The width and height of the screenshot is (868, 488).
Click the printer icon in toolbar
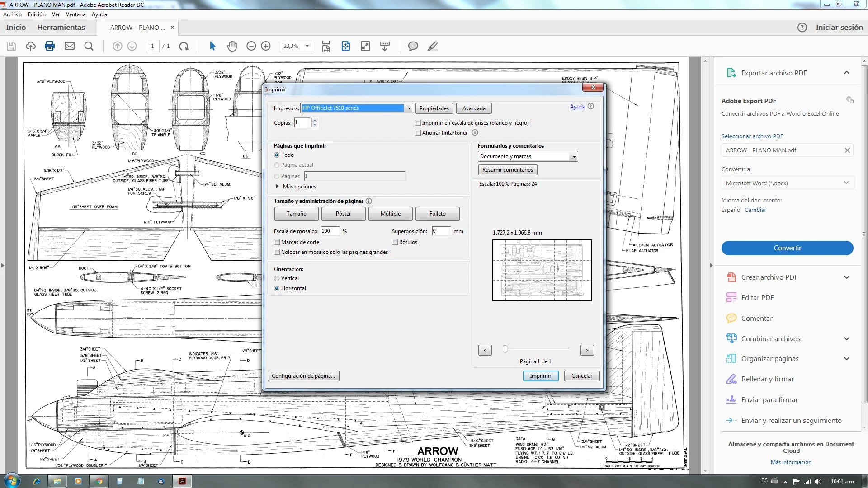(50, 46)
